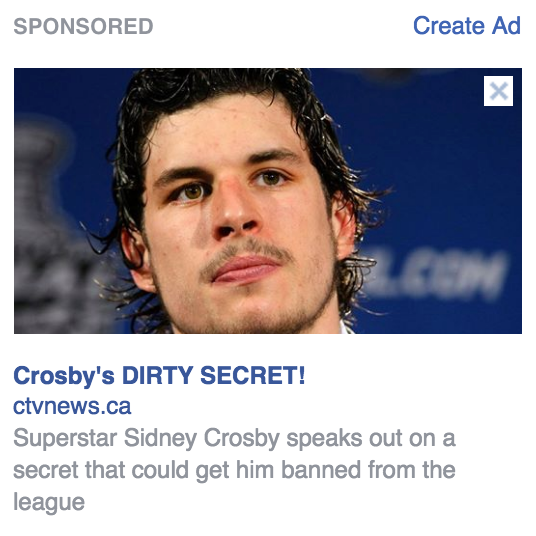This screenshot has width=536, height=536.
Task: Click the word Ad in the Create Ad link
Action: click(x=506, y=26)
